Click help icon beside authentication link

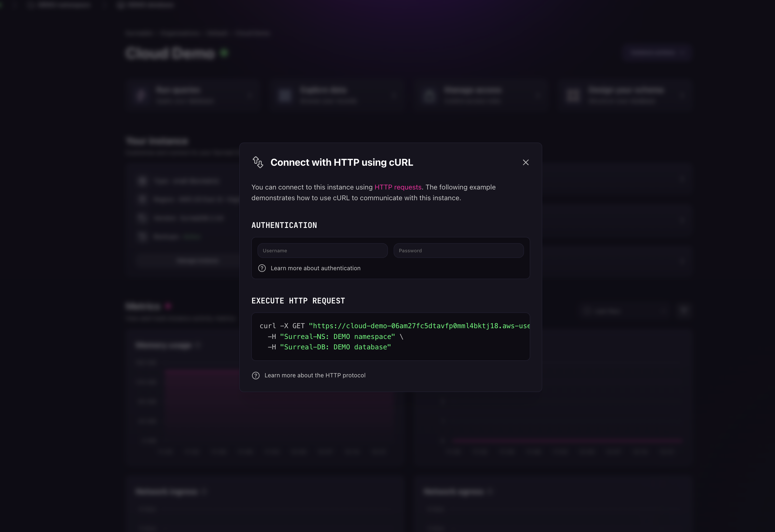click(x=262, y=268)
